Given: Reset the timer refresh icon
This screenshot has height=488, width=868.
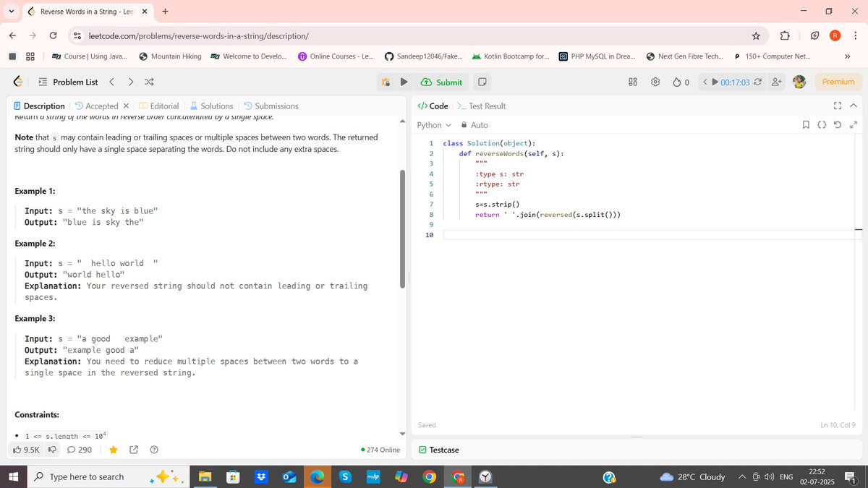Looking at the screenshot, I should tap(757, 82).
